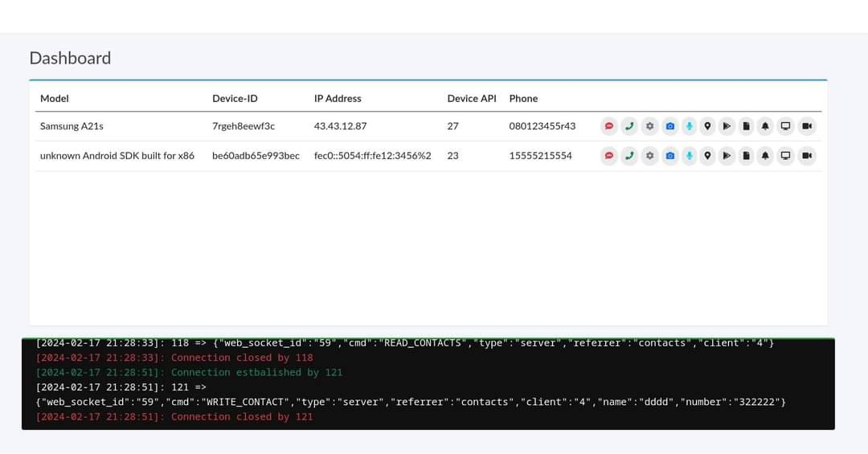This screenshot has height=454, width=868.
Task: Select the Samsung A21s model cell
Action: coord(72,126)
